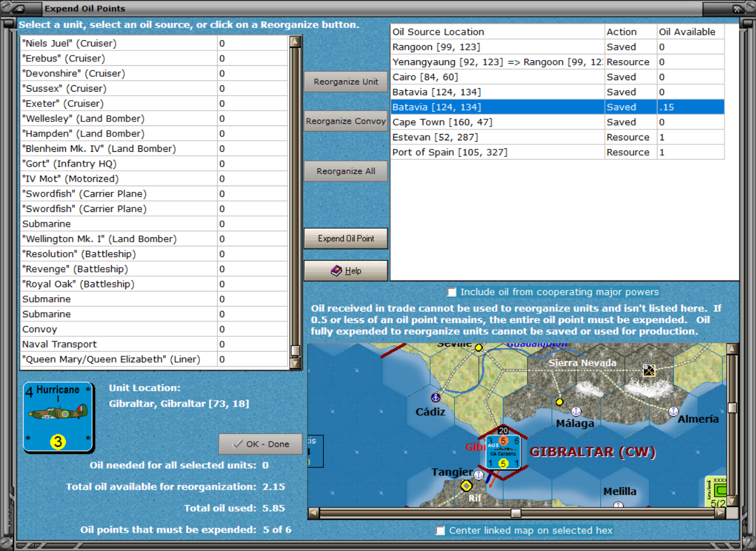Click map vertical scroll up arrow
Image resolution: width=756 pixels, height=551 pixels.
(x=732, y=349)
